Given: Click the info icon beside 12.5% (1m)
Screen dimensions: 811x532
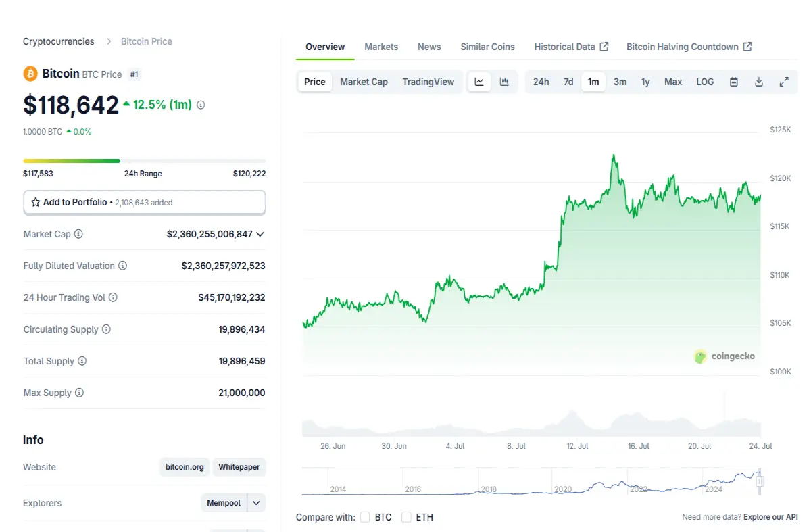Looking at the screenshot, I should pyautogui.click(x=201, y=105).
